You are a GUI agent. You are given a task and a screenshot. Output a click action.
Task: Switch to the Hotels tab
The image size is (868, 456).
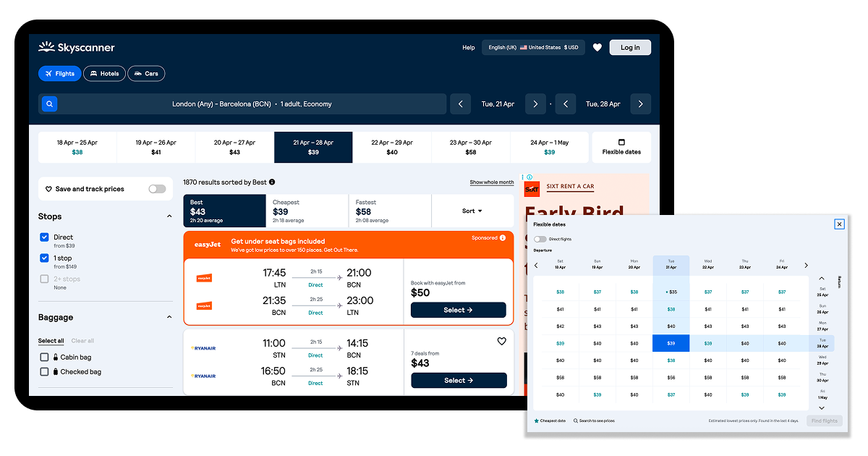(x=104, y=73)
